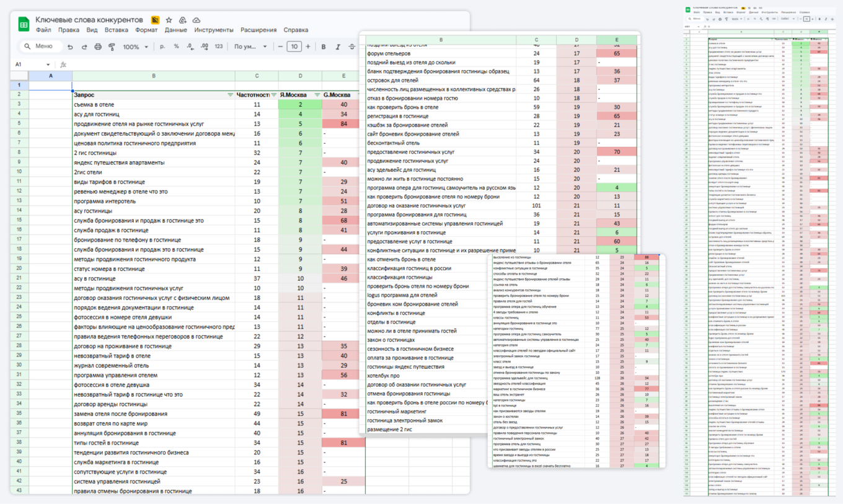Redo the action using the toolbar arrow
The width and height of the screenshot is (843, 504).
pyautogui.click(x=84, y=46)
